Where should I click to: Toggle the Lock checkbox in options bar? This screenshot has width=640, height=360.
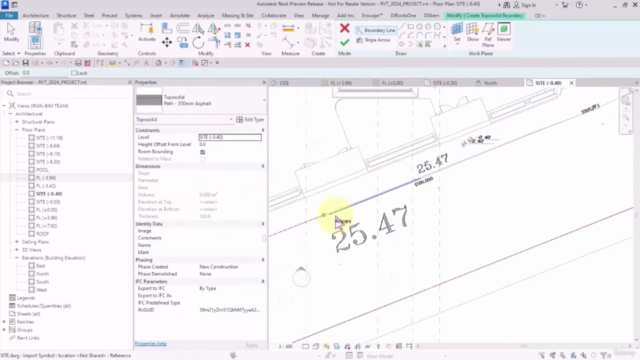pyautogui.click(x=74, y=73)
